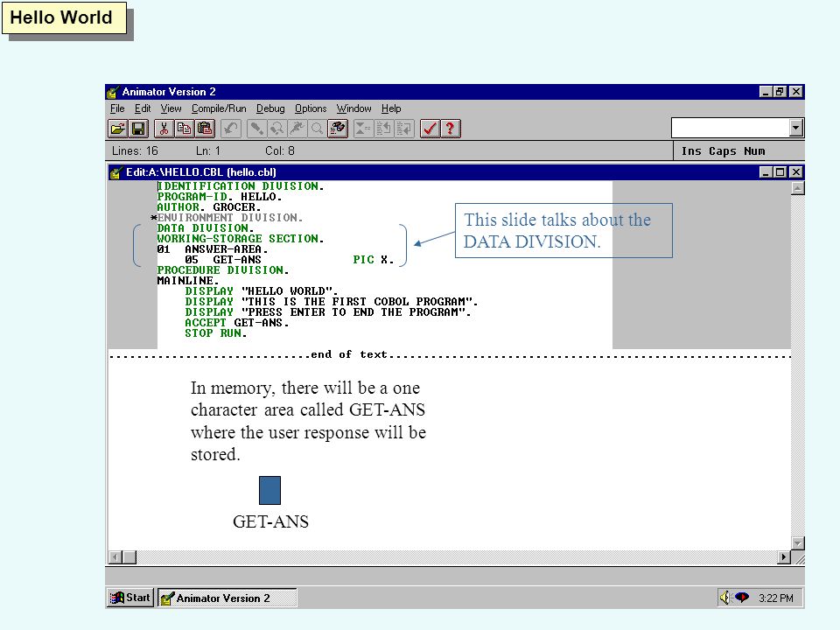840x630 pixels.
Task: Click the Animator Version 2 title bar icon
Action: pos(113,92)
